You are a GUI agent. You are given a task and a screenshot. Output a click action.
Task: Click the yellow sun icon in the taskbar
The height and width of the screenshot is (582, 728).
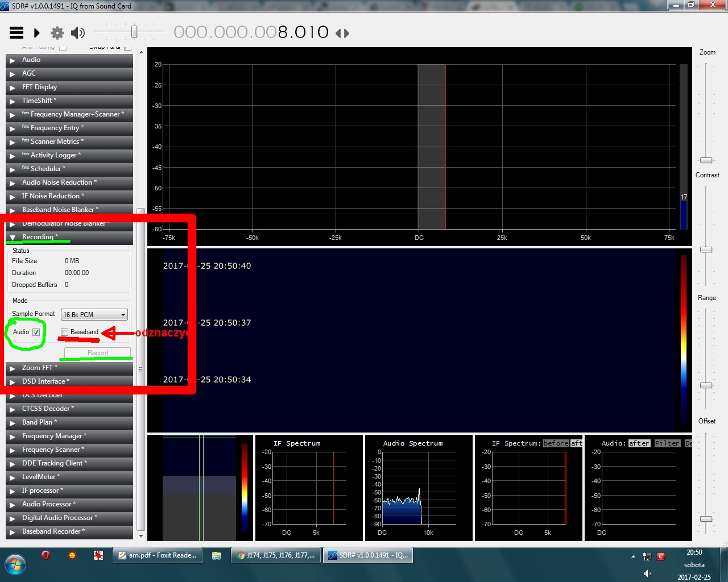[x=72, y=555]
